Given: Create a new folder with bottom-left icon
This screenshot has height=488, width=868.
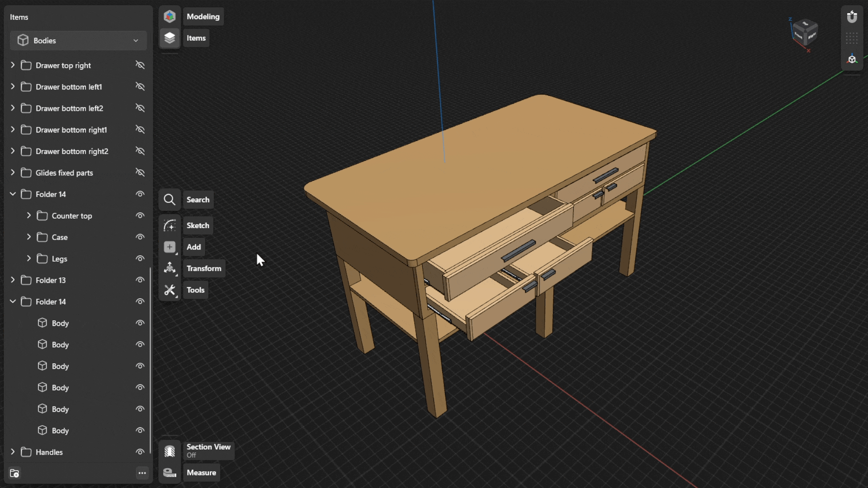Looking at the screenshot, I should tap(14, 473).
